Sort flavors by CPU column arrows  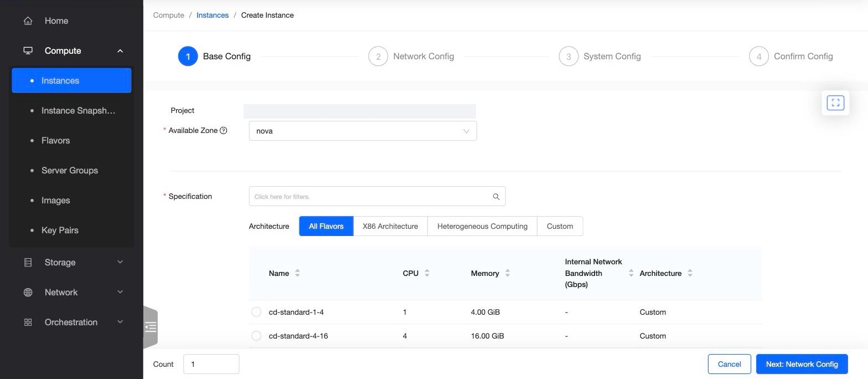(427, 273)
